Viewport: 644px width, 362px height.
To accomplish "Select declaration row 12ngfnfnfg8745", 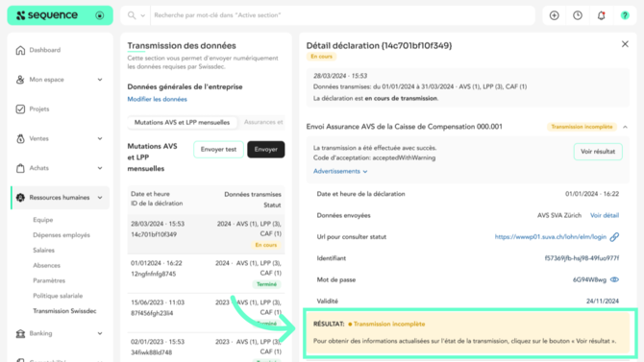I will pyautogui.click(x=206, y=274).
